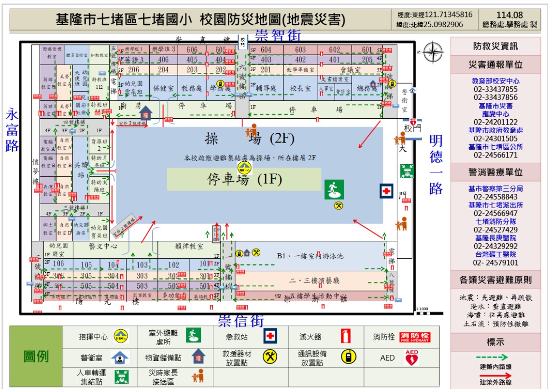Click the compass rose on the map
The width and height of the screenshot is (549, 392).
click(433, 53)
